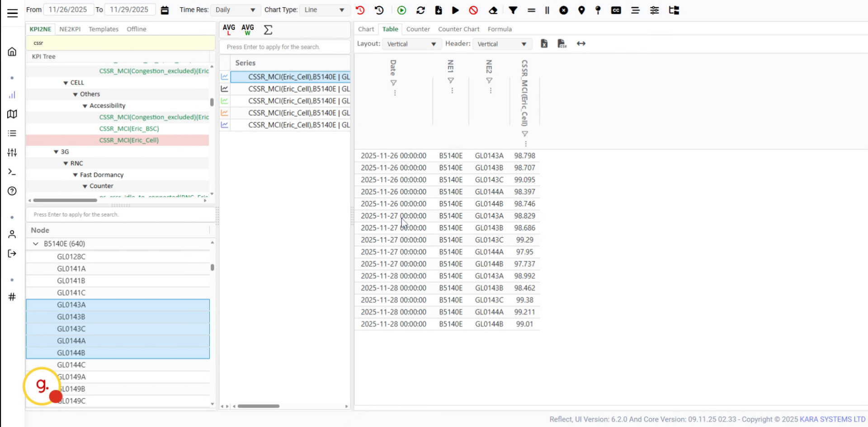Switch to the Counter tab
The image size is (868, 427).
418,29
